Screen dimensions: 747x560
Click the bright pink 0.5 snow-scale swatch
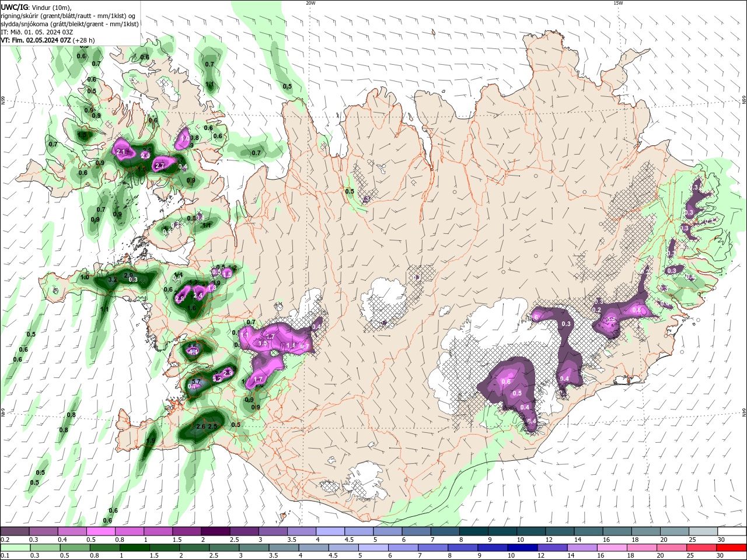point(100,531)
